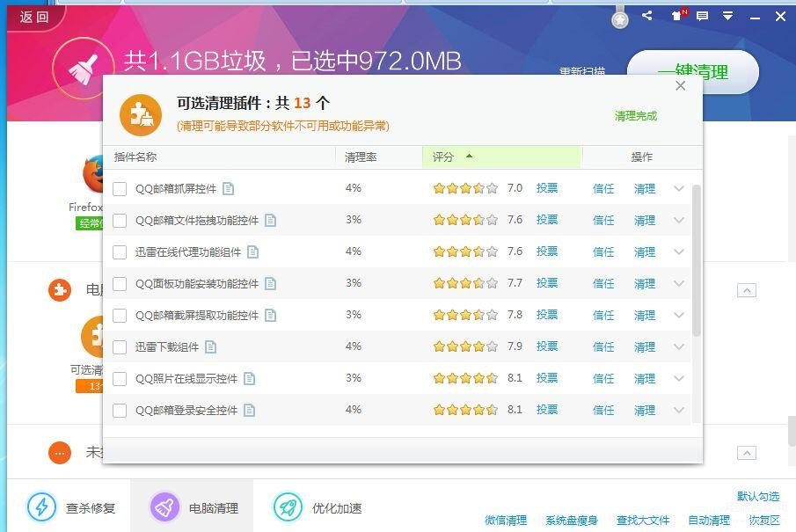Image resolution: width=796 pixels, height=532 pixels.
Task: Click the 优化加速 rocket icon
Action: click(288, 507)
